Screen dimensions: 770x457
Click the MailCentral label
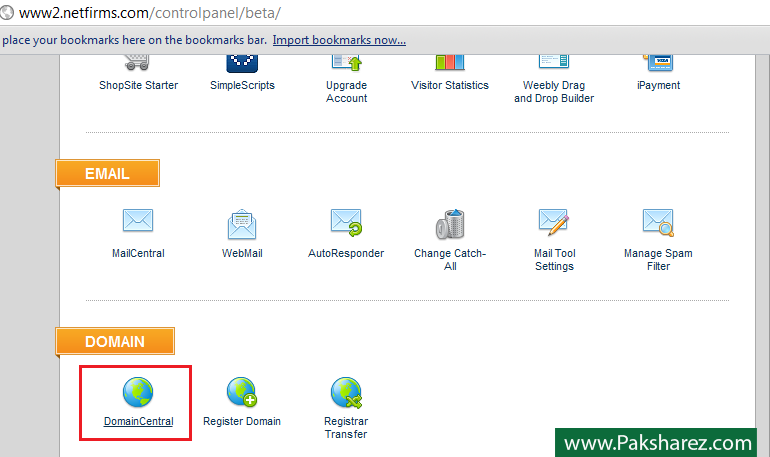(138, 253)
